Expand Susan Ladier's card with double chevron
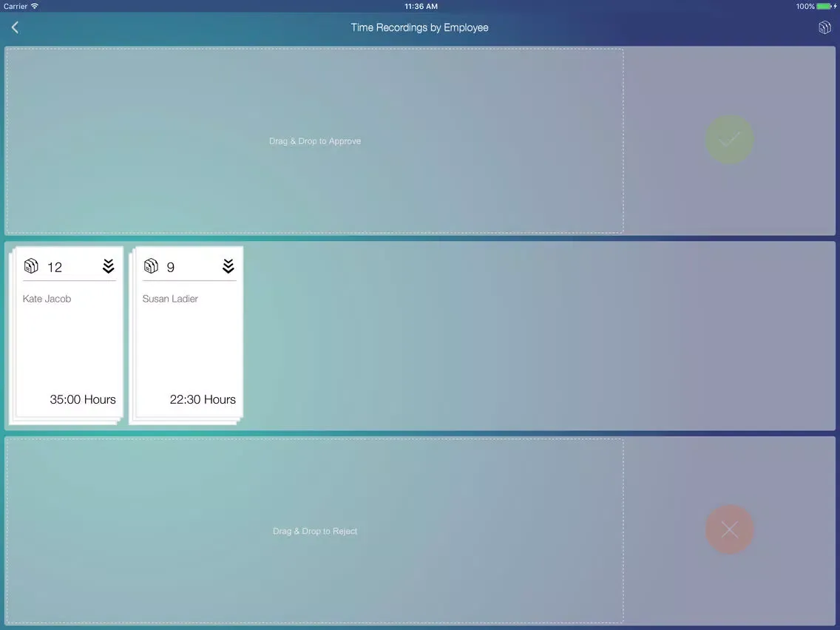 tap(228, 266)
